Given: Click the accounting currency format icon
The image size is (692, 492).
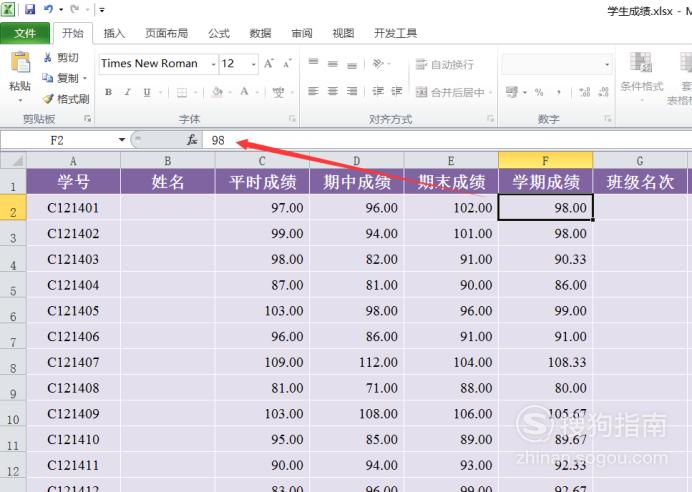Looking at the screenshot, I should [512, 92].
